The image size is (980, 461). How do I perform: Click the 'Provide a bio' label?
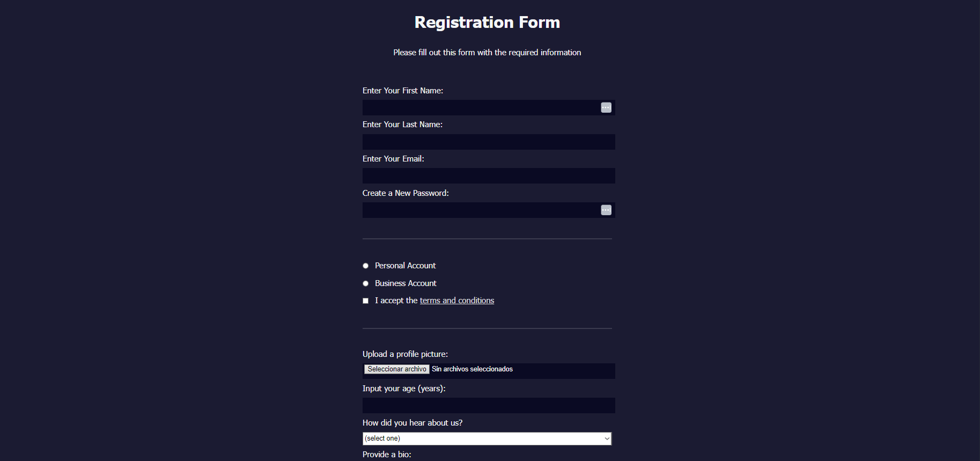[x=387, y=454]
